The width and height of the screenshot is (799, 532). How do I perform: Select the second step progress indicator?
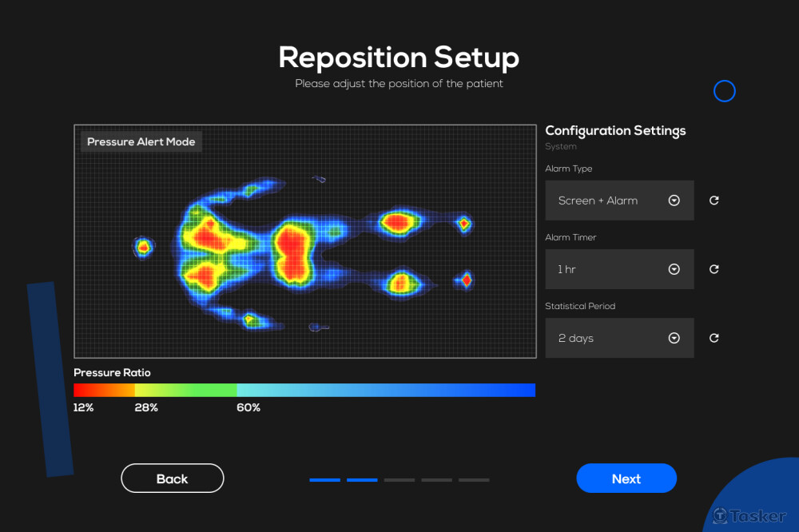362,480
